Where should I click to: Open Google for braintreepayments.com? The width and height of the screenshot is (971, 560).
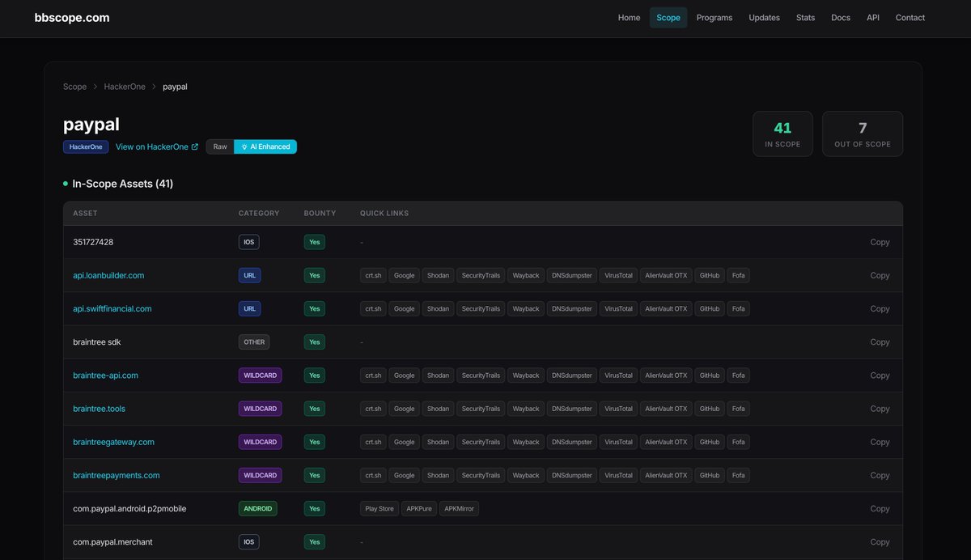coord(405,475)
